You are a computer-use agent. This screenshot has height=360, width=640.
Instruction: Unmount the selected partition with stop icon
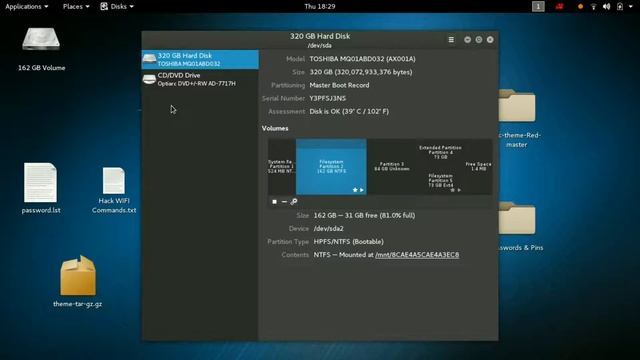click(x=274, y=202)
